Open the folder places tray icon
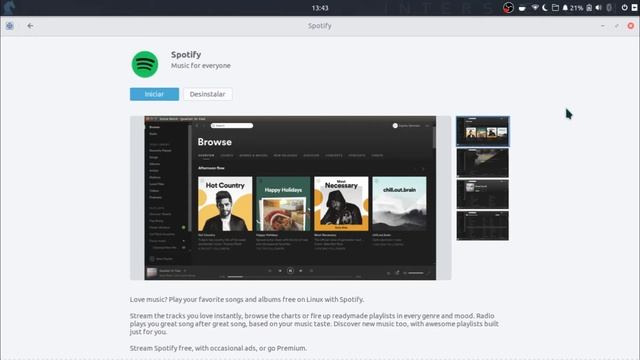640x360 pixels. pyautogui.click(x=555, y=8)
